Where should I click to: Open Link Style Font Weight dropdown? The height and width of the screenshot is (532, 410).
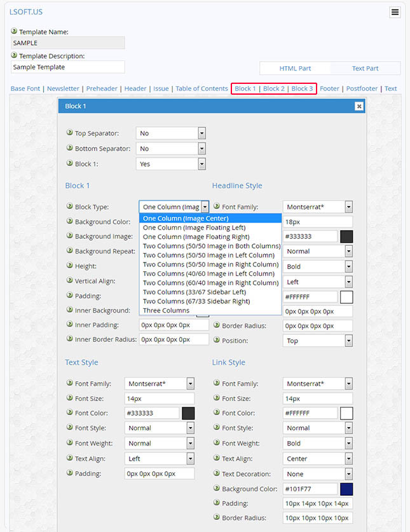point(318,443)
